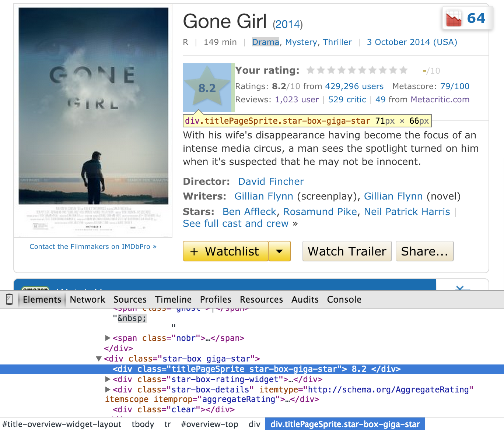
Task: Open the Thriller genre link
Action: click(337, 42)
